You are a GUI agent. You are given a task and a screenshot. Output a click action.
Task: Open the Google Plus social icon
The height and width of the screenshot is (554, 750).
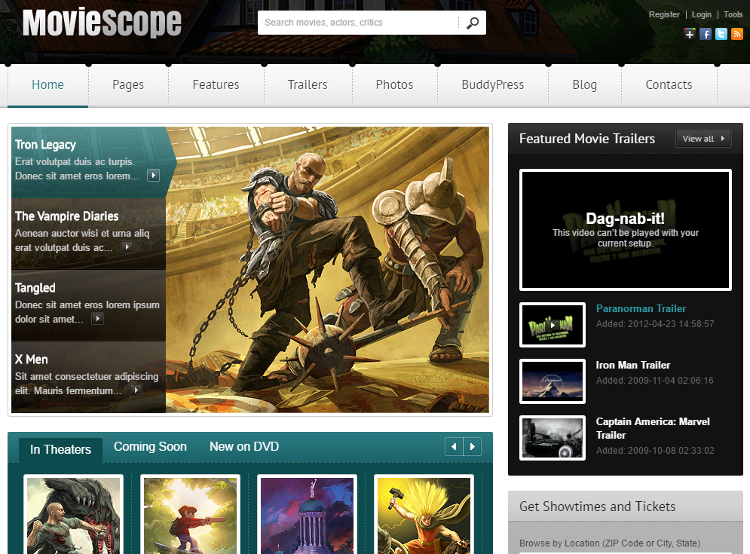tap(689, 34)
